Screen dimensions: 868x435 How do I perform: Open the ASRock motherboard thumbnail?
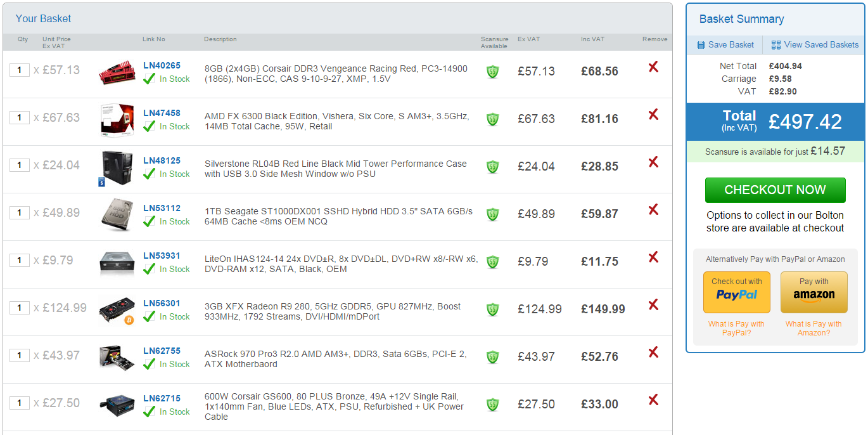pyautogui.click(x=117, y=357)
